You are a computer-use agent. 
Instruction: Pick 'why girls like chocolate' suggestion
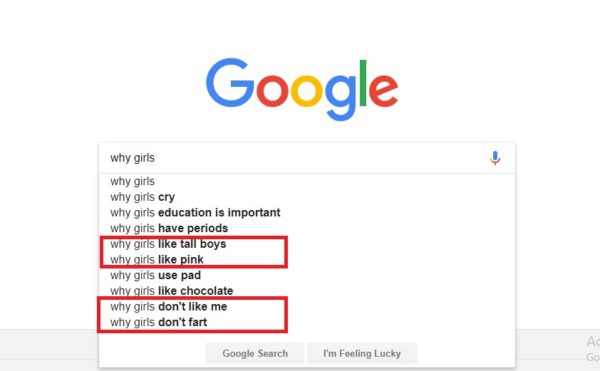point(307,291)
